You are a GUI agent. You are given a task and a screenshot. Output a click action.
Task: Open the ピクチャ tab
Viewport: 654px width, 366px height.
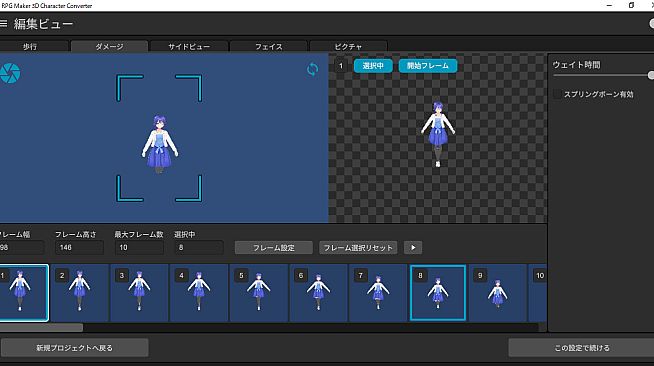tap(348, 46)
